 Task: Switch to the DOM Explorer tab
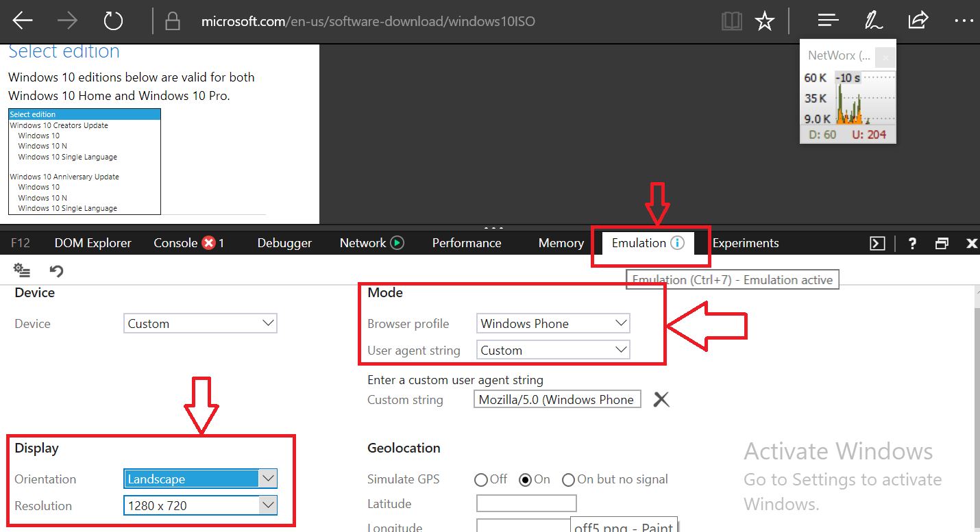93,243
